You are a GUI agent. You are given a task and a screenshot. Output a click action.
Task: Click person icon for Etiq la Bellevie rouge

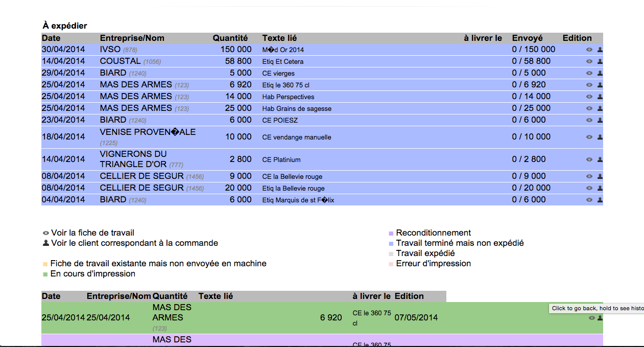coord(600,188)
